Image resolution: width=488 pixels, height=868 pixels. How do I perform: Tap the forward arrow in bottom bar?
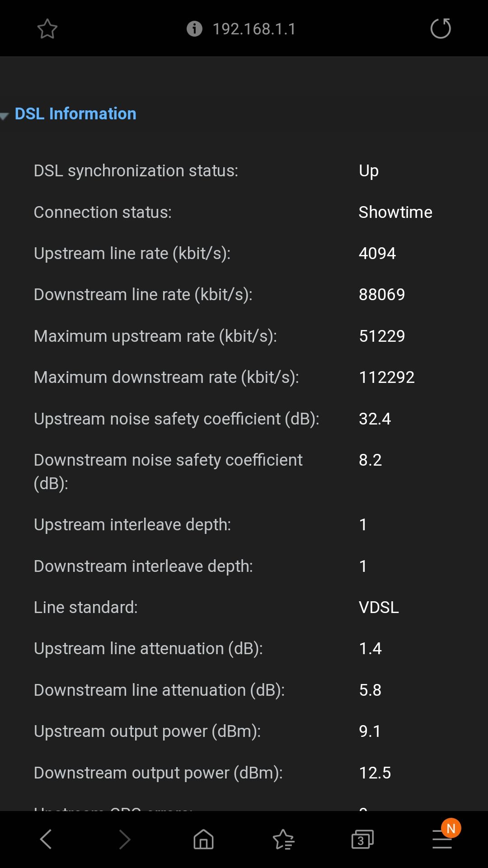(125, 840)
